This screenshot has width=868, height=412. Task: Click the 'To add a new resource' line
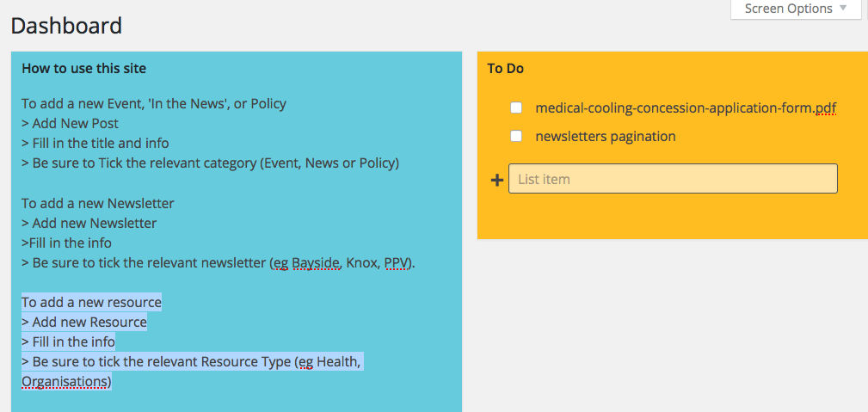coord(91,303)
